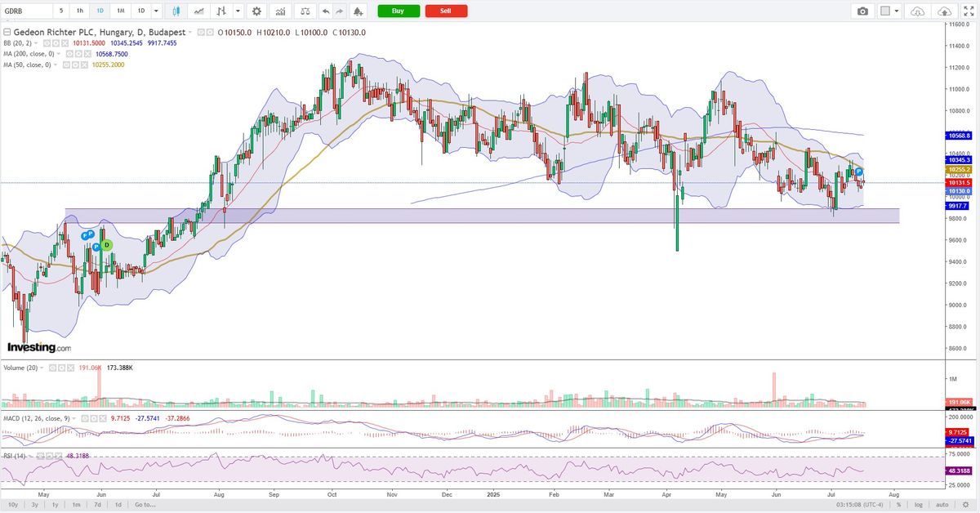Hide the MACD indicator with eye icon
The height and width of the screenshot is (513, 980).
[x=85, y=419]
